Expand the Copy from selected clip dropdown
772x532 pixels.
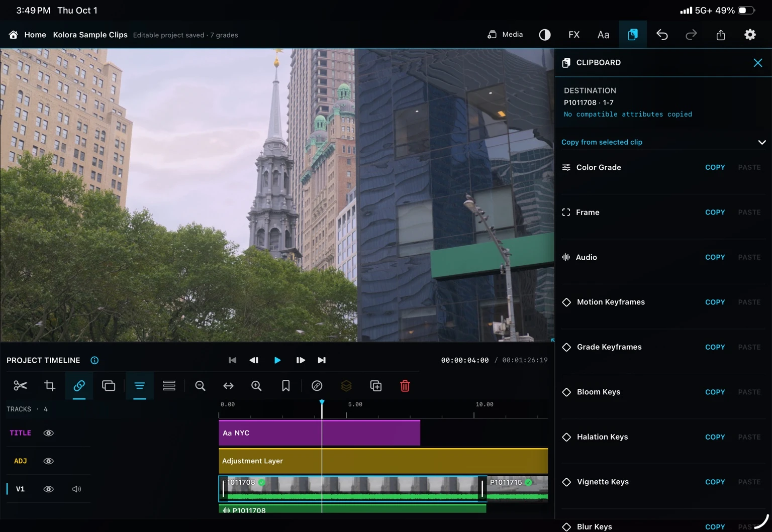point(663,142)
